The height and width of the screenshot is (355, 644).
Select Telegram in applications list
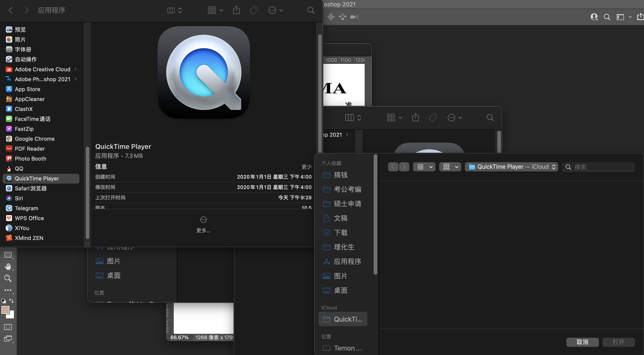point(26,208)
